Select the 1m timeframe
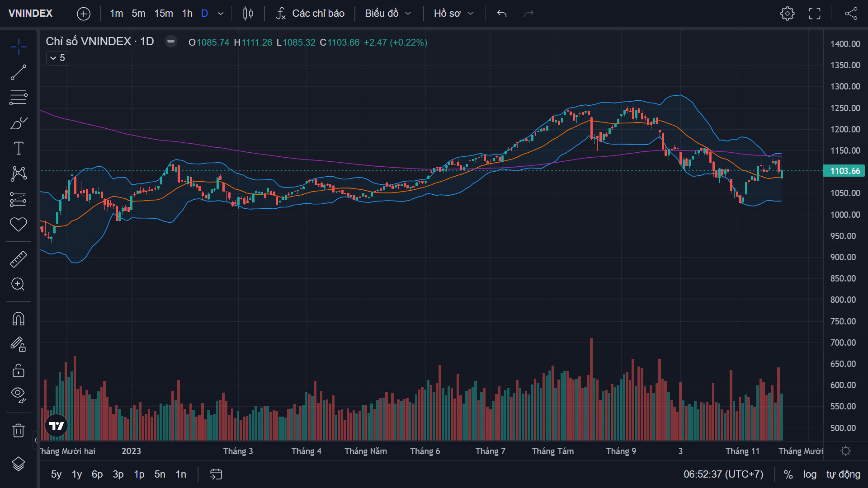868x488 pixels. 116,14
